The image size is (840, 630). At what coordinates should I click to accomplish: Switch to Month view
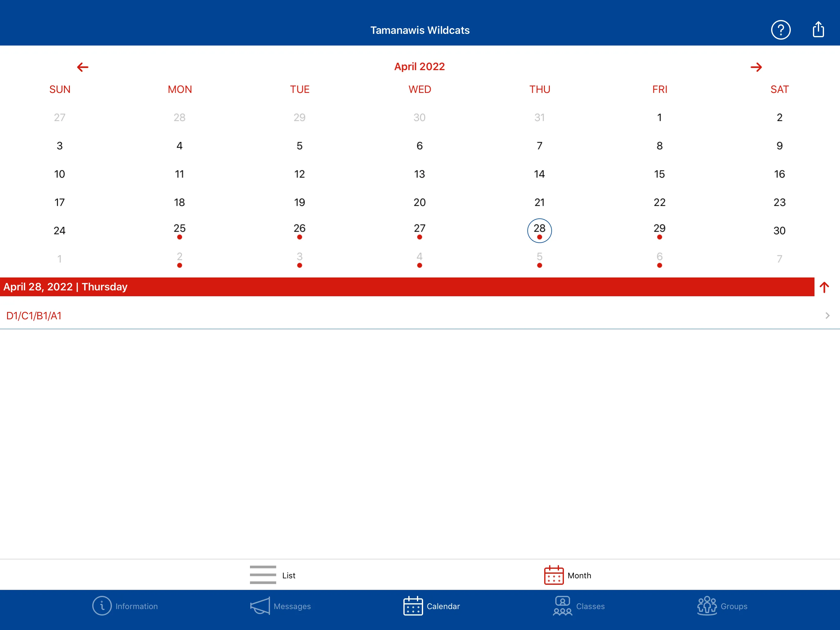tap(567, 574)
